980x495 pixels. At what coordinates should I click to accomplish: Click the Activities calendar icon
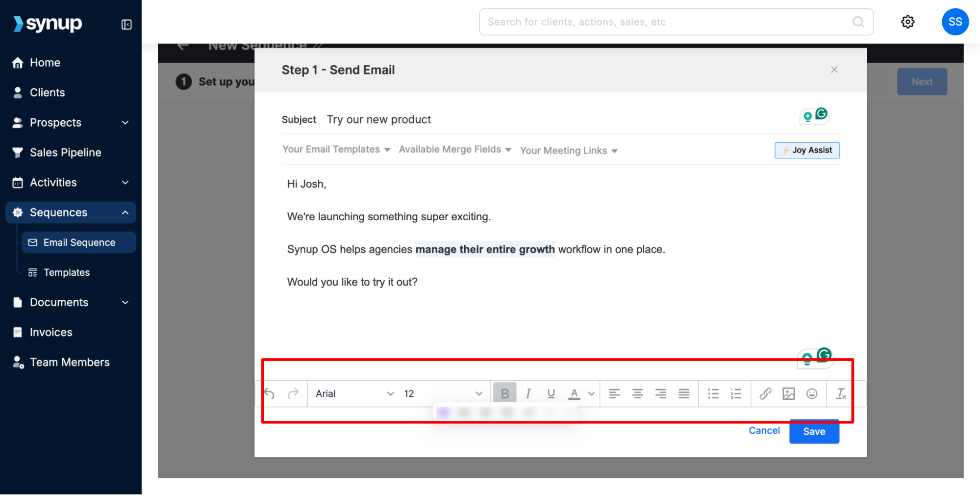18,182
